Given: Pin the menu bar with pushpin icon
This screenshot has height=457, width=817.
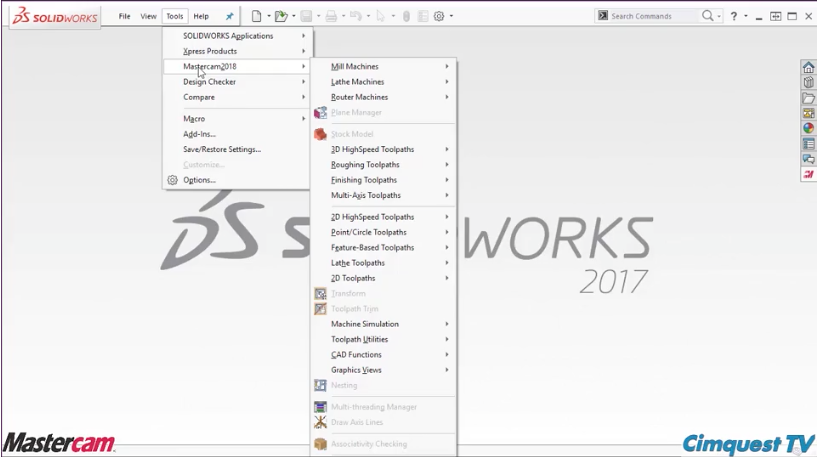Looking at the screenshot, I should pos(229,16).
